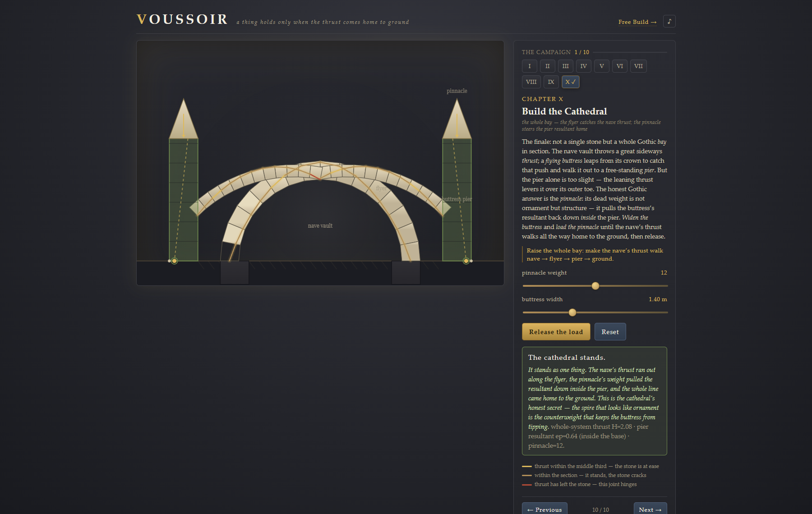Reset the cathedral build
The height and width of the screenshot is (514, 812).
610,332
